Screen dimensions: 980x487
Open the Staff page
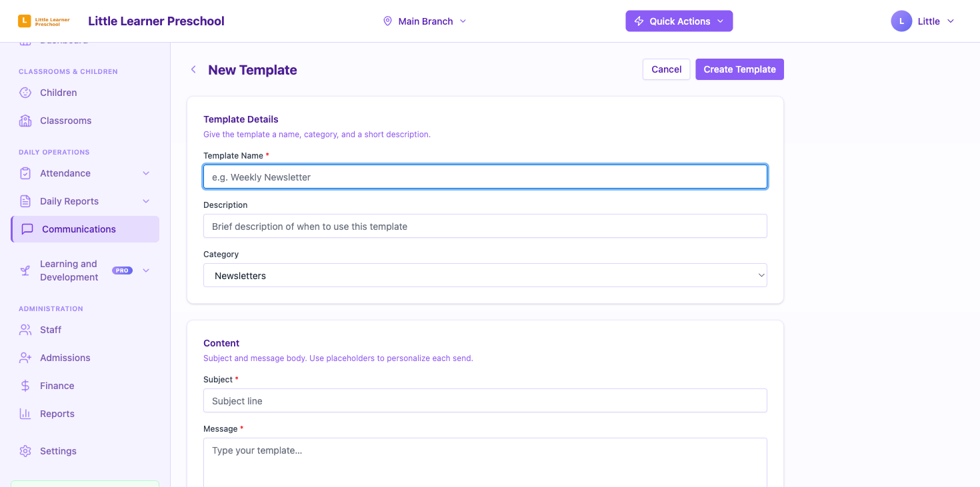(85, 330)
